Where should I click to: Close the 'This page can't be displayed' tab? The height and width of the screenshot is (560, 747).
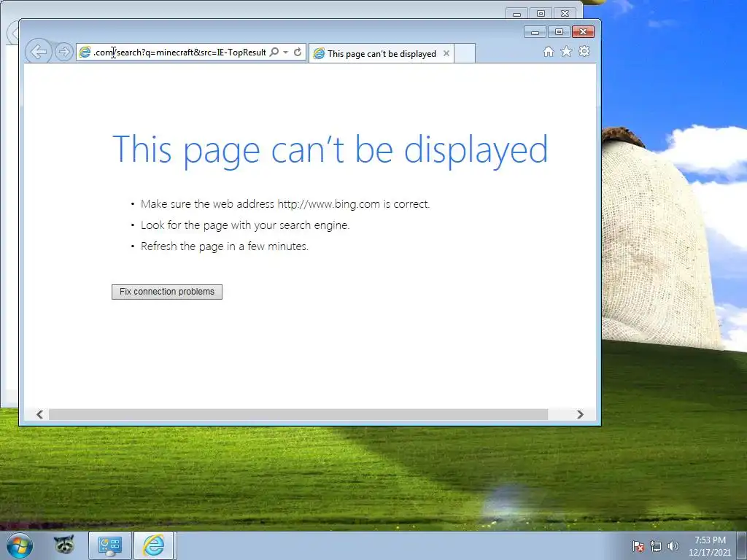pos(446,53)
